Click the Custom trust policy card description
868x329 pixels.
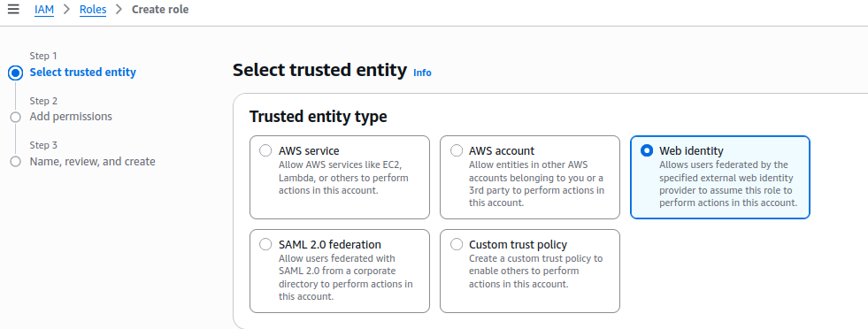(x=536, y=271)
